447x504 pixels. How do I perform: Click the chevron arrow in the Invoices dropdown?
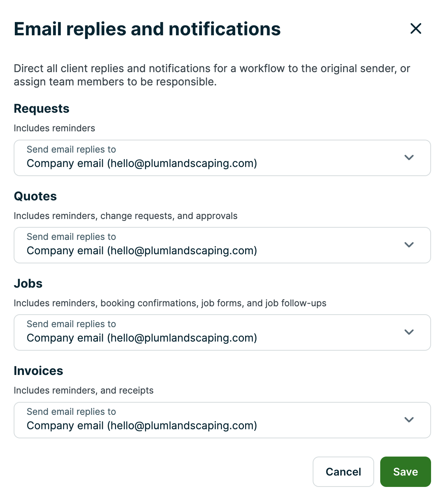click(x=409, y=420)
